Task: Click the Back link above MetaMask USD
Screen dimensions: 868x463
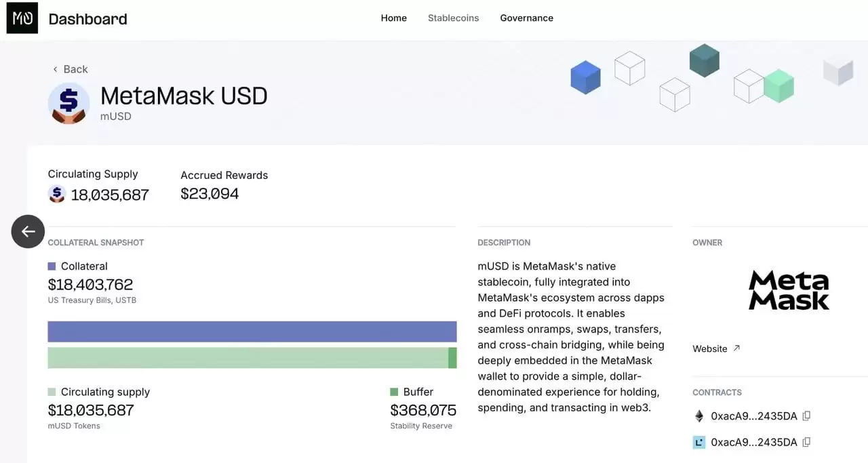Action: pyautogui.click(x=70, y=68)
